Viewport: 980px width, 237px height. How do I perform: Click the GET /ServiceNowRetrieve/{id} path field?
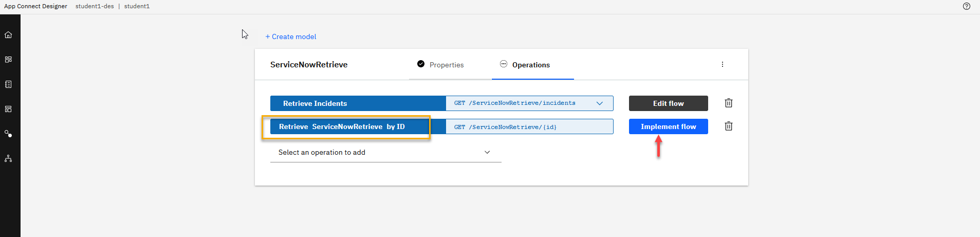[x=529, y=127]
